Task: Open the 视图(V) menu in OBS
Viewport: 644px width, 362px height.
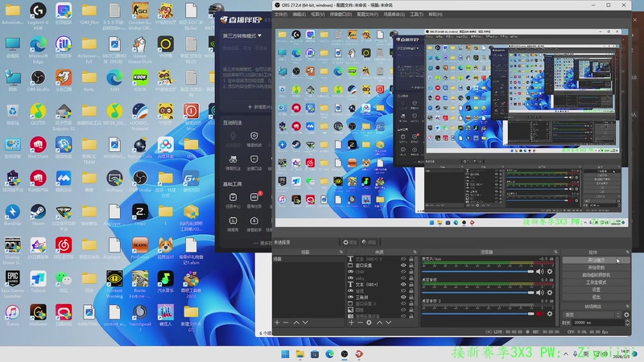Action: tap(317, 14)
